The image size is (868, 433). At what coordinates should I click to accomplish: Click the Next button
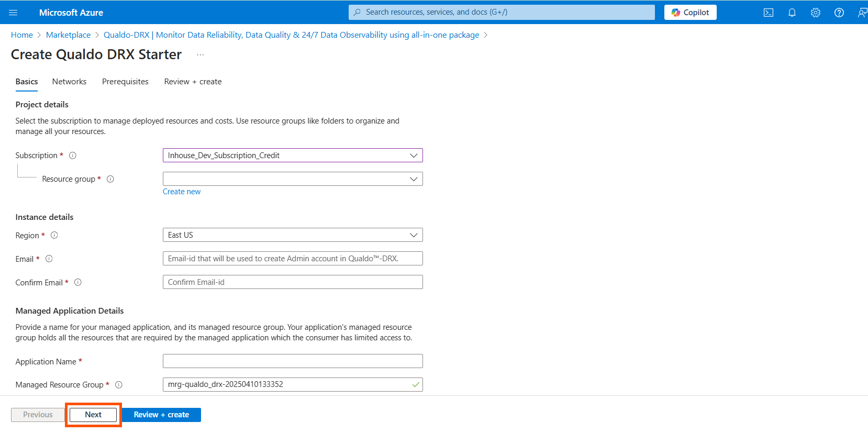click(93, 415)
